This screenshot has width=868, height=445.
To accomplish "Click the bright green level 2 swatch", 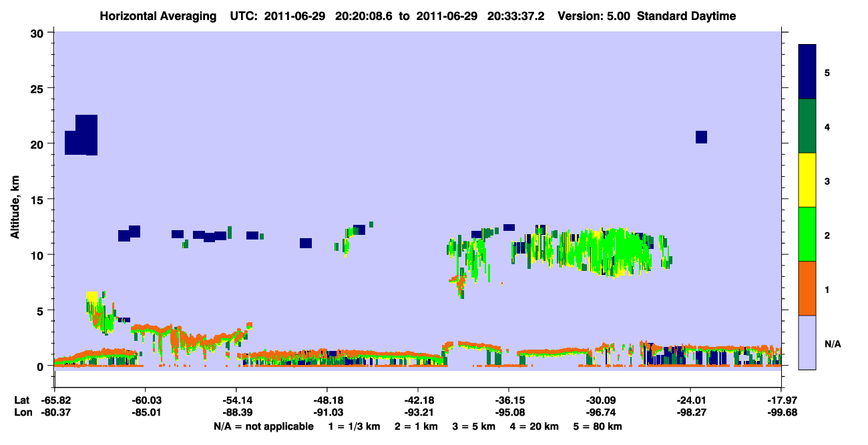I will [807, 234].
